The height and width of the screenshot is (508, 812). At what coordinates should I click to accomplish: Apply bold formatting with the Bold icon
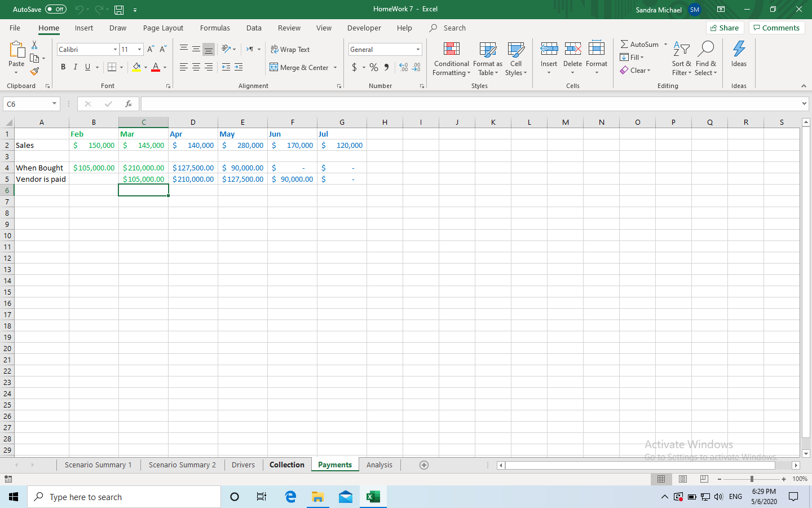[63, 67]
